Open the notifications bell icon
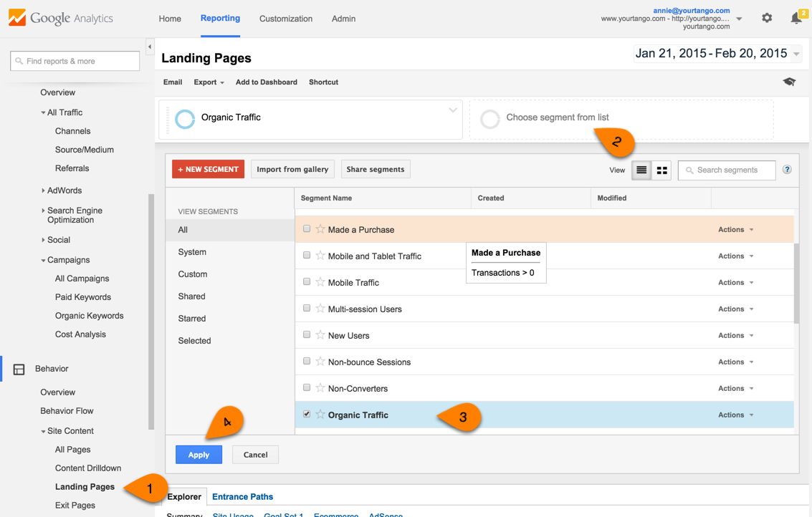 [x=796, y=19]
